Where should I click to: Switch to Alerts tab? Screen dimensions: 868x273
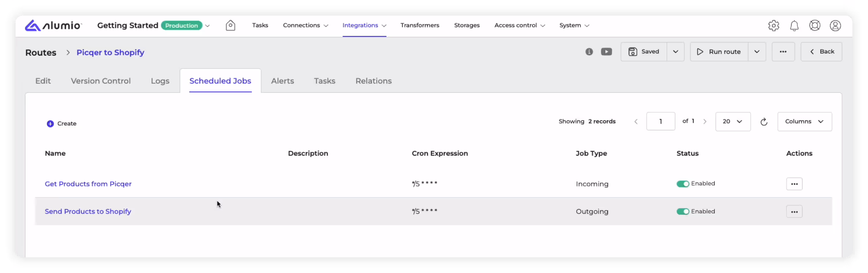(x=283, y=81)
